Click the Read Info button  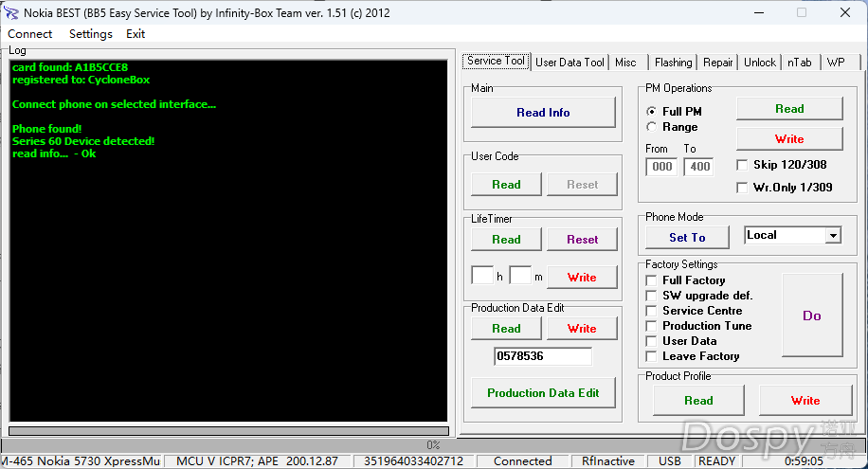coord(543,113)
